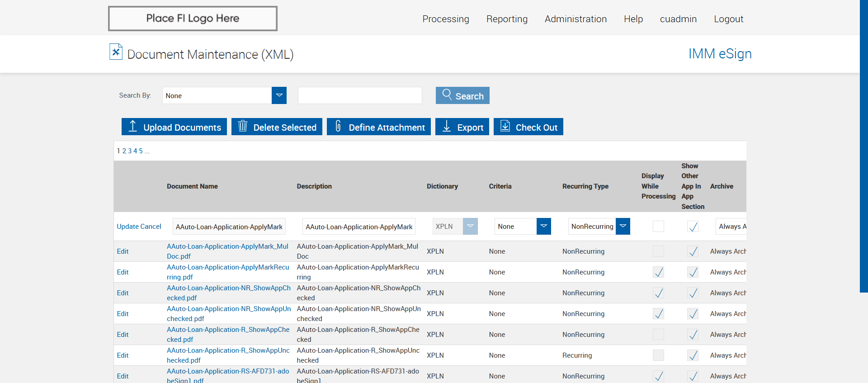Open the Recurring Type NonRecurring dropdown
The image size is (868, 383).
(x=623, y=227)
